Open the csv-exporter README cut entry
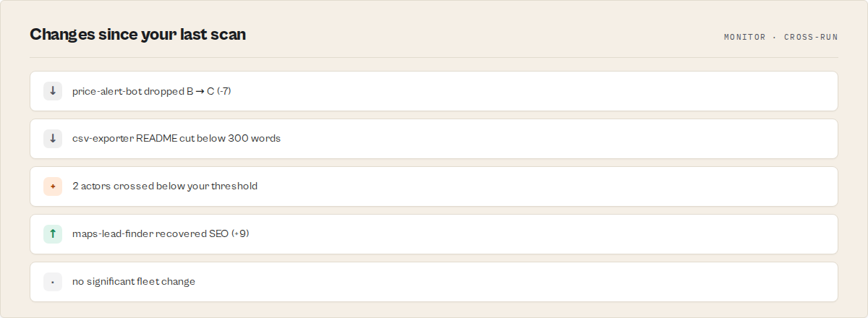This screenshot has height=318, width=868. click(x=434, y=139)
